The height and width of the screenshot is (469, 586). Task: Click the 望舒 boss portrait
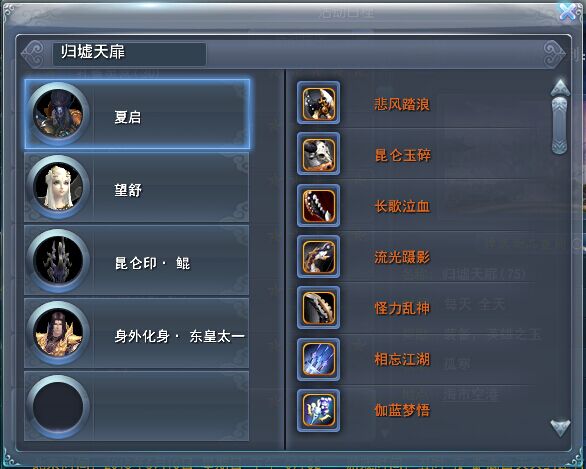pyautogui.click(x=58, y=187)
